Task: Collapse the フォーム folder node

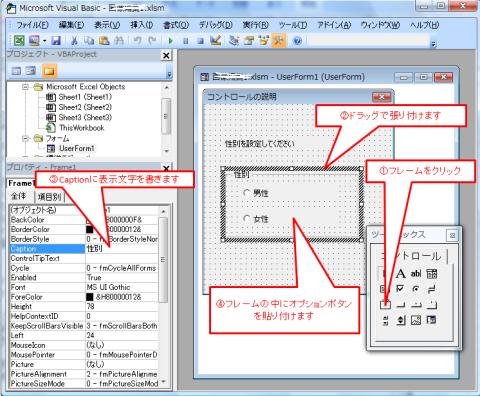Action: pyautogui.click(x=25, y=138)
